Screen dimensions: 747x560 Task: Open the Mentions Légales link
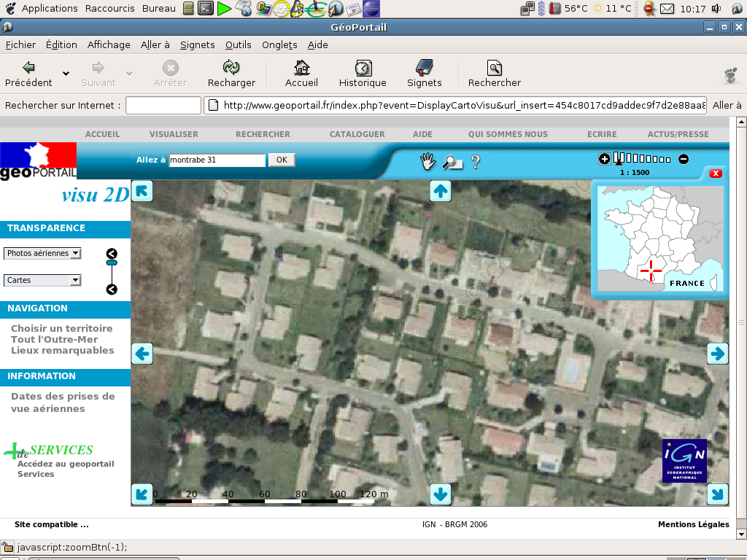[693, 524]
